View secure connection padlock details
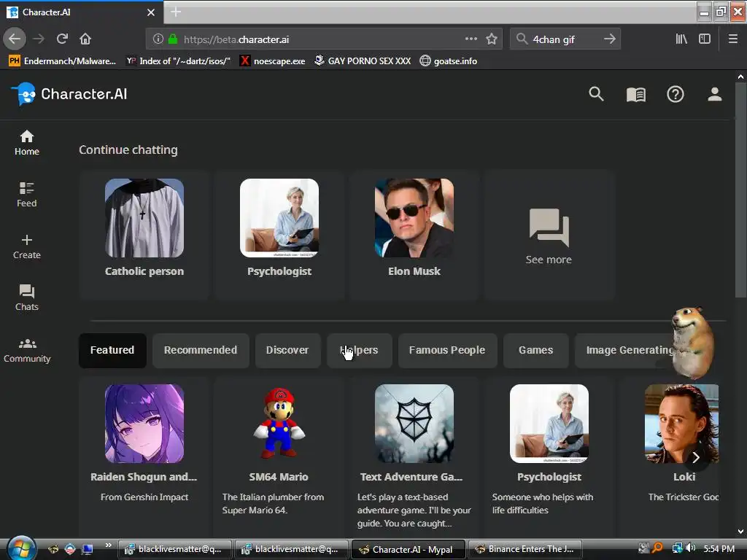747x560 pixels. coord(172,39)
